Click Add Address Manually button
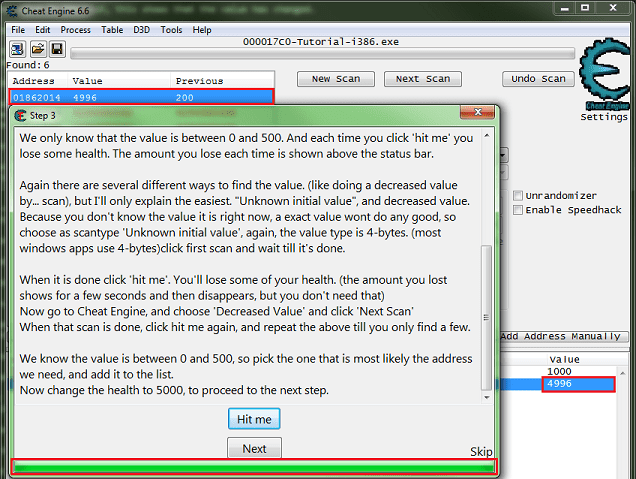The width and height of the screenshot is (636, 479). [564, 337]
